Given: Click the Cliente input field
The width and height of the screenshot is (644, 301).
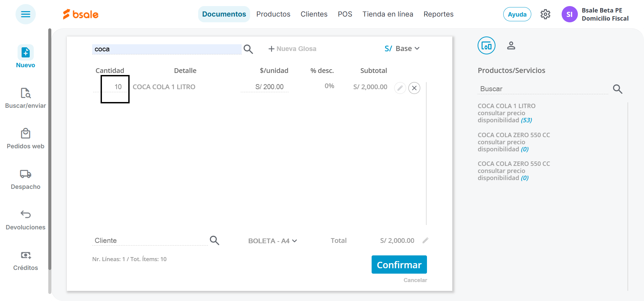Looking at the screenshot, I should (150, 241).
